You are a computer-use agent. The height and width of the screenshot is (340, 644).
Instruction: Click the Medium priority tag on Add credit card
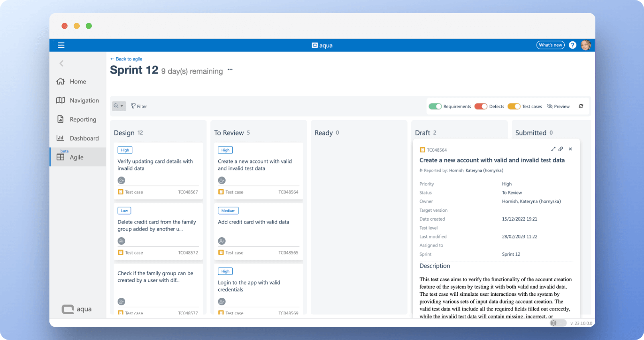point(228,211)
